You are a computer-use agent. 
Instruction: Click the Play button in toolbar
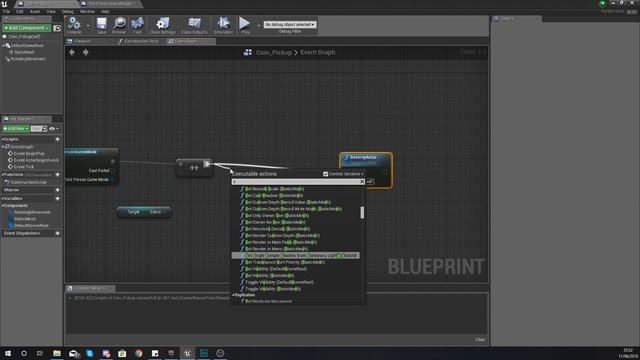click(x=245, y=25)
